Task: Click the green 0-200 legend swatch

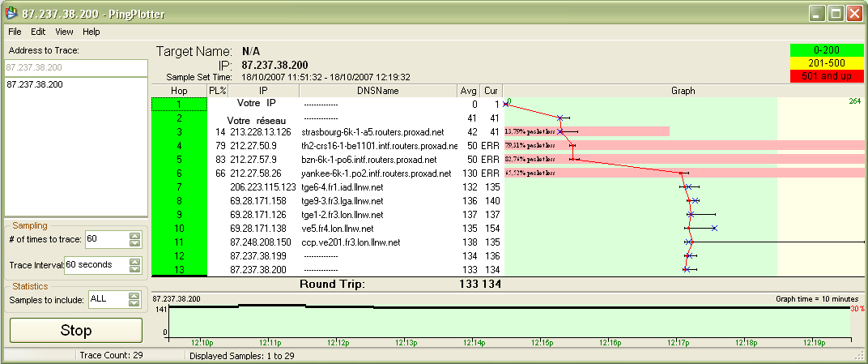Action: pyautogui.click(x=827, y=50)
